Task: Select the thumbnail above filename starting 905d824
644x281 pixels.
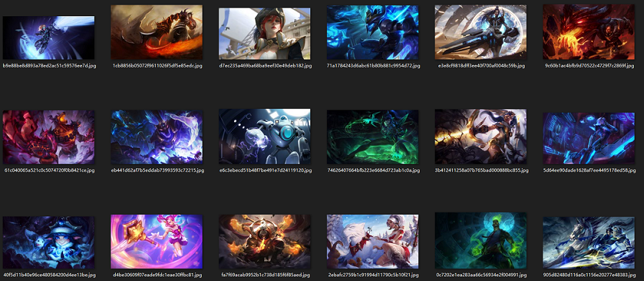Action: click(x=589, y=243)
